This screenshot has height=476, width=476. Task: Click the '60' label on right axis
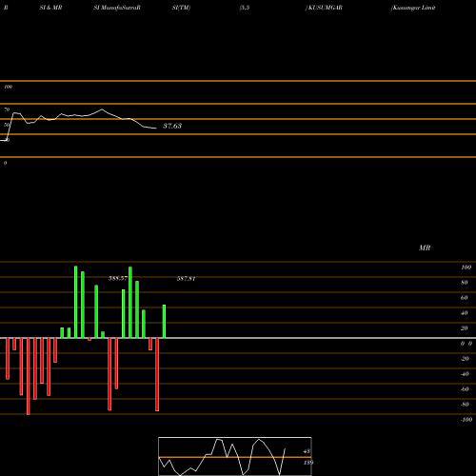coord(465,298)
